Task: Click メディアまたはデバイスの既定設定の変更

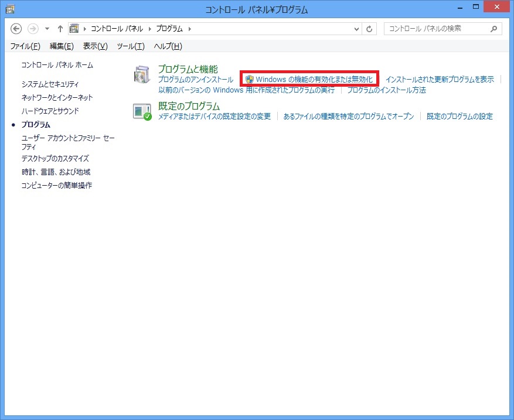Action: pos(215,117)
